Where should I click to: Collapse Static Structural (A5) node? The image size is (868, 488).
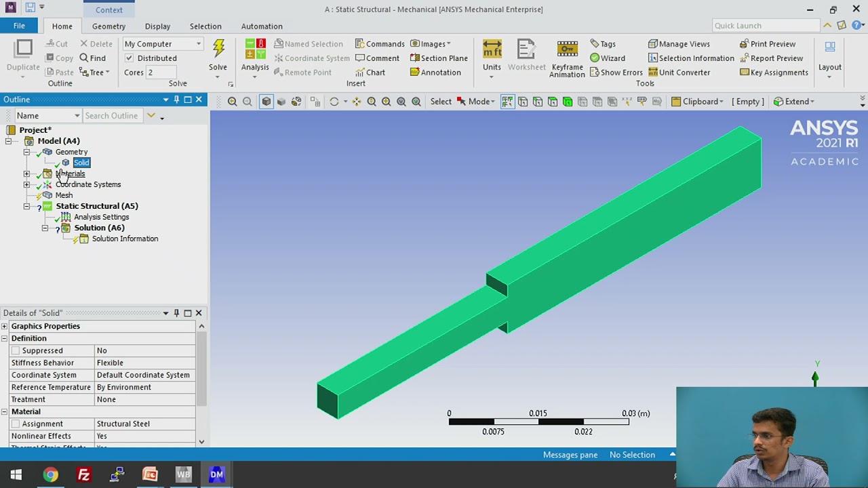26,206
